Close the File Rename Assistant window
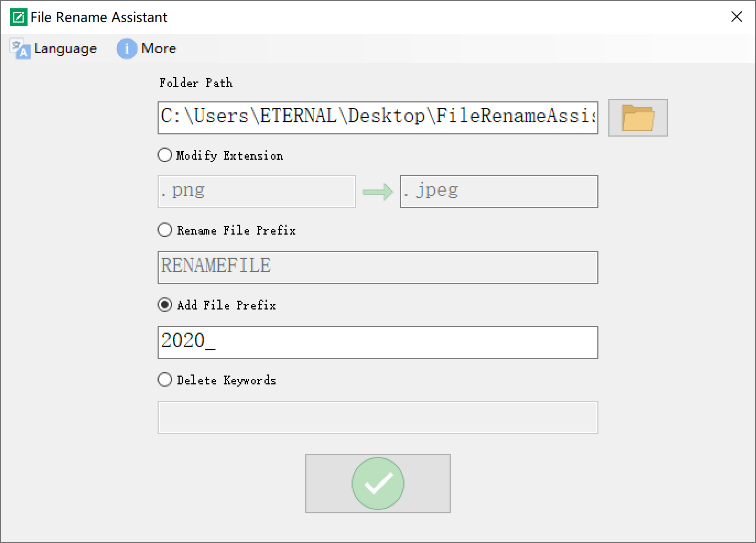The image size is (756, 543). coord(736,17)
